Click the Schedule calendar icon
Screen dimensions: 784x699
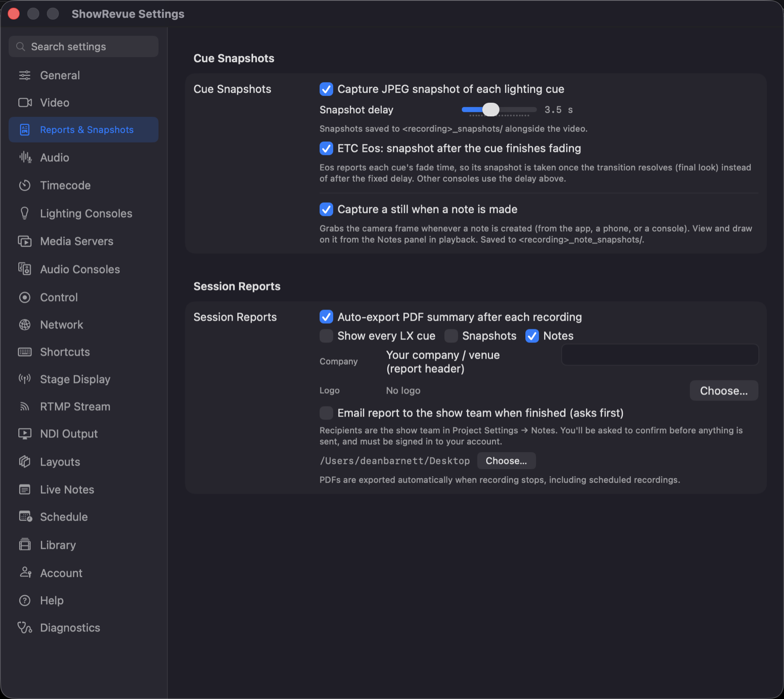(25, 517)
